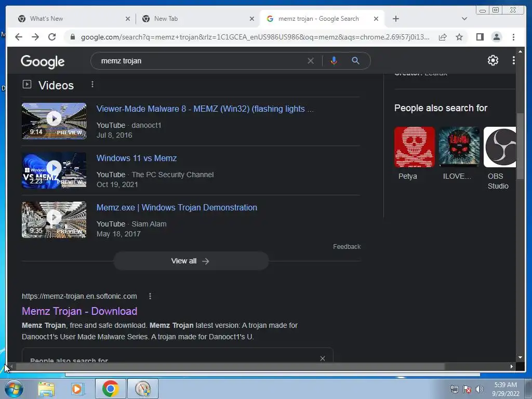Click the page vertical scrollbar thumb

[520, 146]
